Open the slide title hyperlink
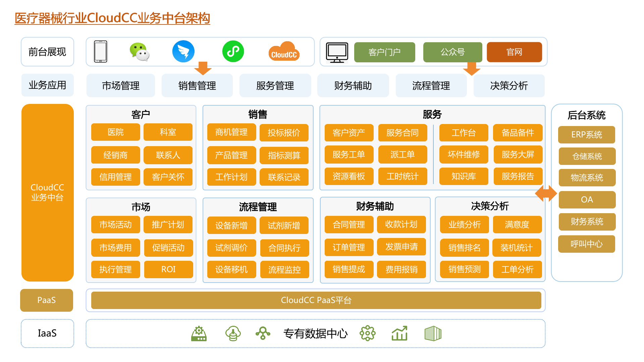This screenshot has width=644, height=362. click(112, 18)
